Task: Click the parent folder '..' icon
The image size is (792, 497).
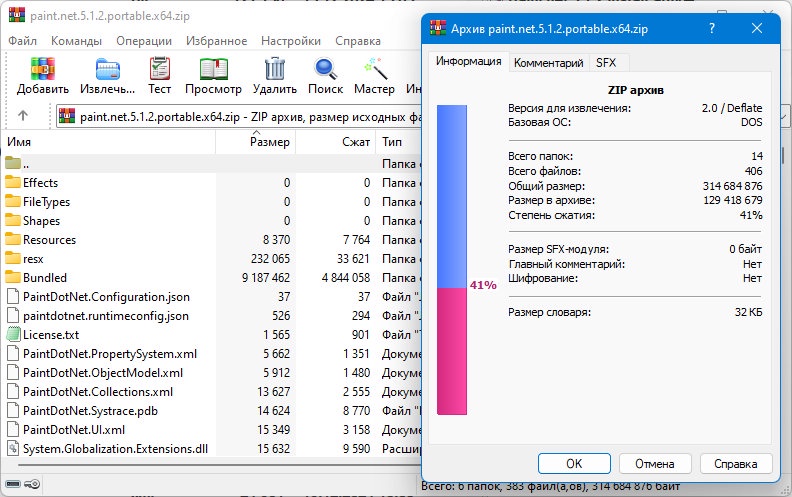Action: (x=13, y=163)
